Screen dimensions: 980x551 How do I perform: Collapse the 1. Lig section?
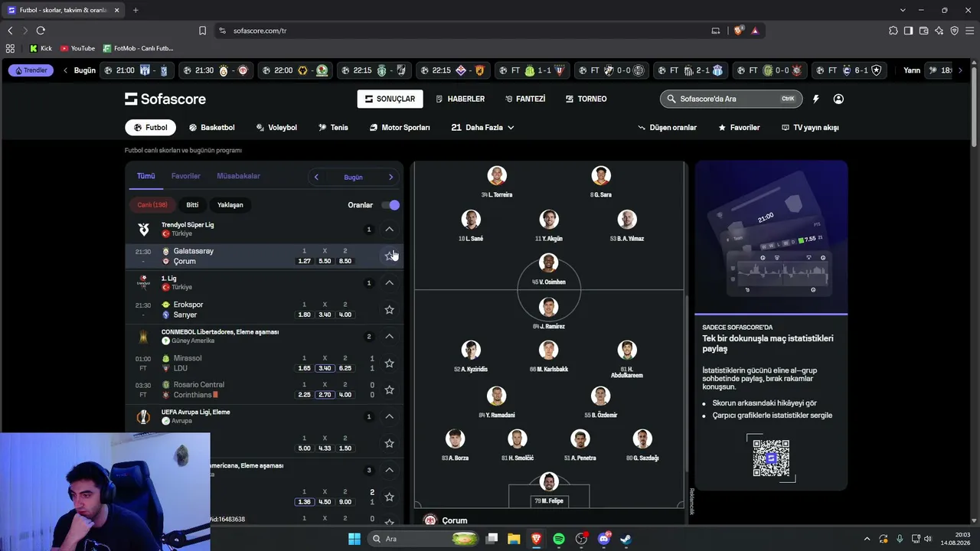(389, 282)
